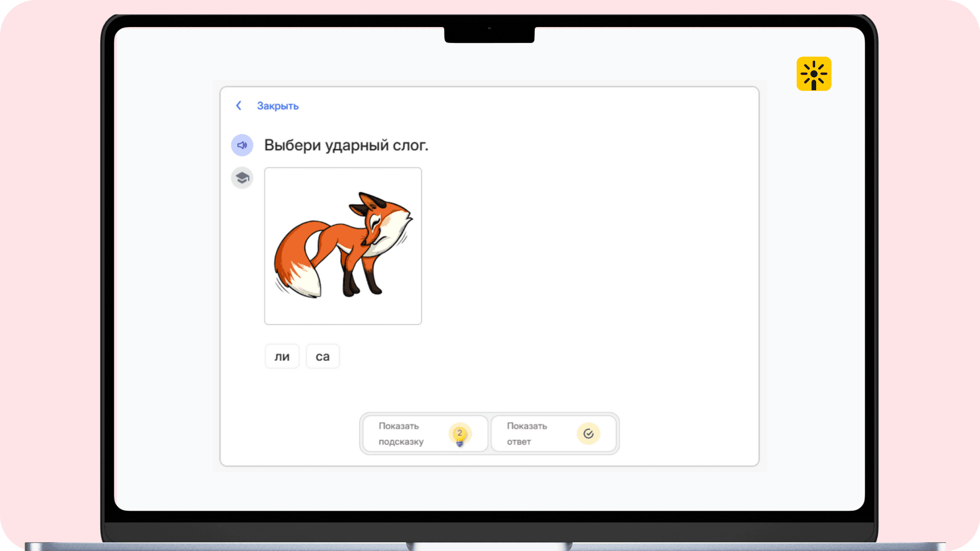Play the task audio with speaker icon
The width and height of the screenshot is (980, 551).
pos(242,145)
